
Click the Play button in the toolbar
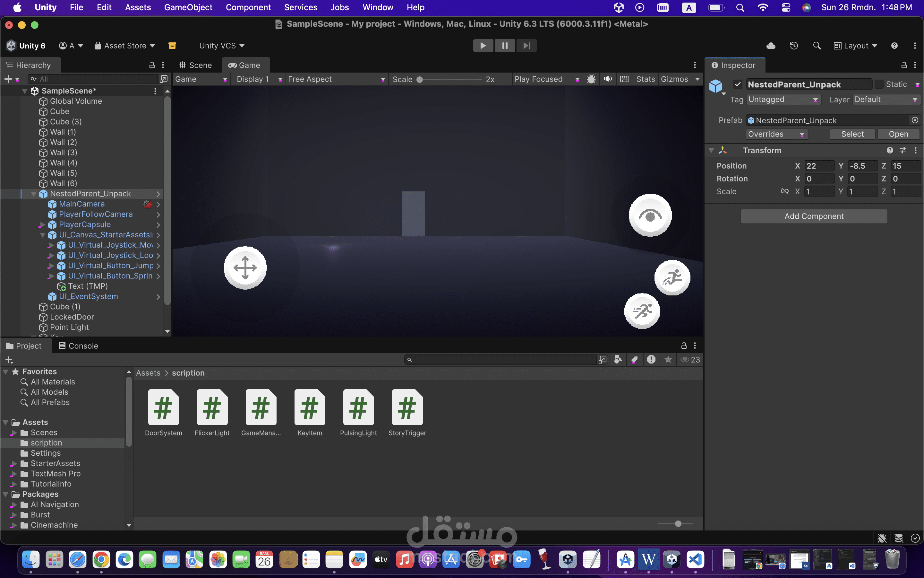pos(483,46)
